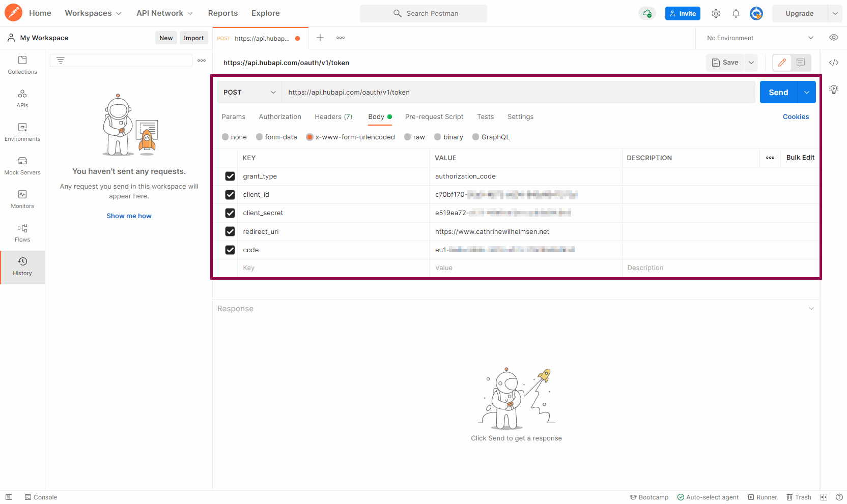Open the Flows sidebar icon
This screenshot has height=504, width=847.
[x=22, y=233]
